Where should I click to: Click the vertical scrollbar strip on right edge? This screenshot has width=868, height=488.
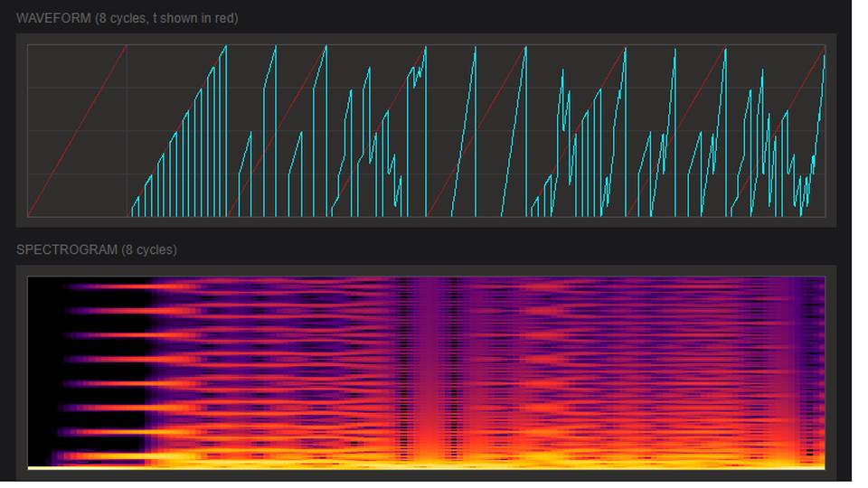click(x=859, y=244)
